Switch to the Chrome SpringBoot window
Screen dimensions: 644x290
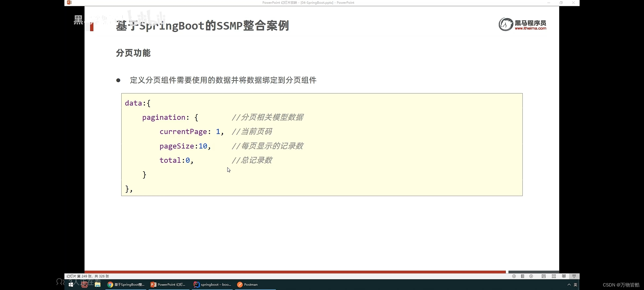126,285
